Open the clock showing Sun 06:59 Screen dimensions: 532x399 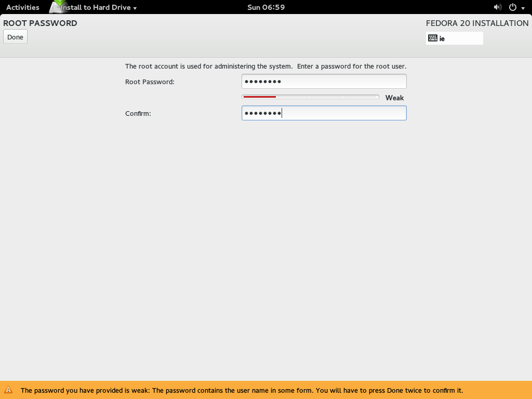(266, 7)
